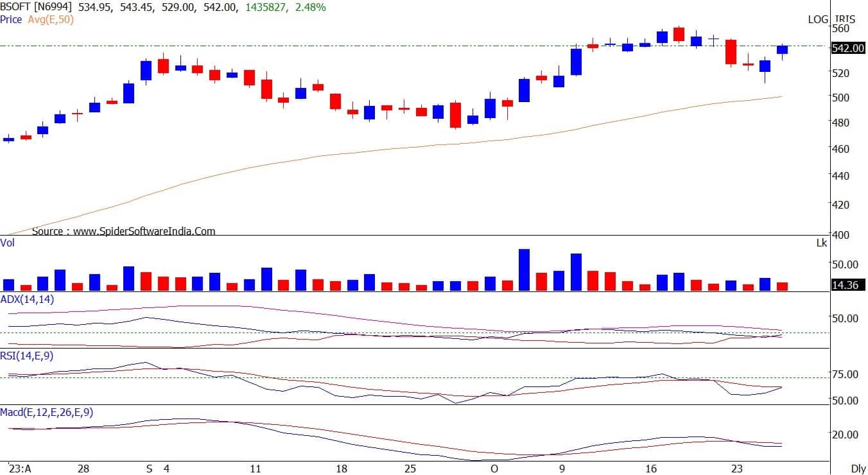
Task: Click the 75.00 level in RSI panel
Action: (x=846, y=374)
